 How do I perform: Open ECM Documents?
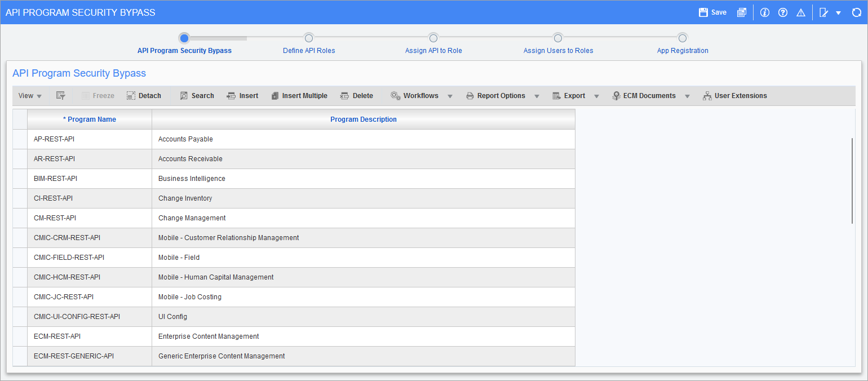(644, 96)
